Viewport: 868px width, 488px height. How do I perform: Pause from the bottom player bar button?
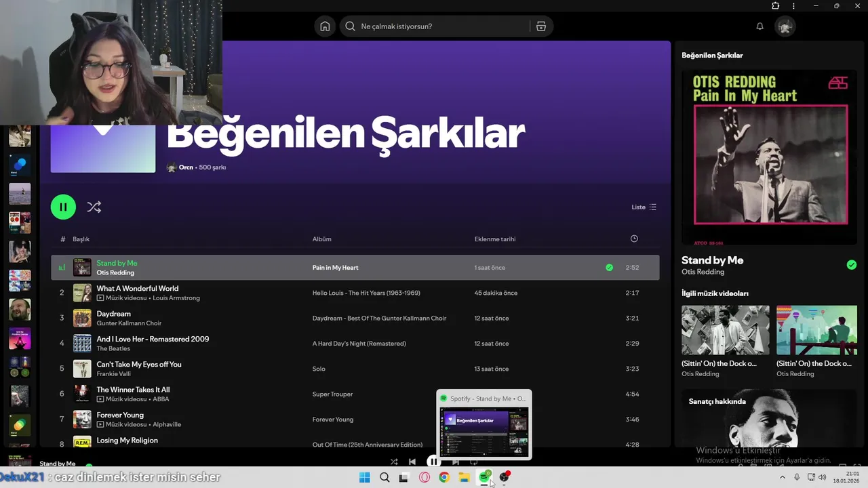433,462
